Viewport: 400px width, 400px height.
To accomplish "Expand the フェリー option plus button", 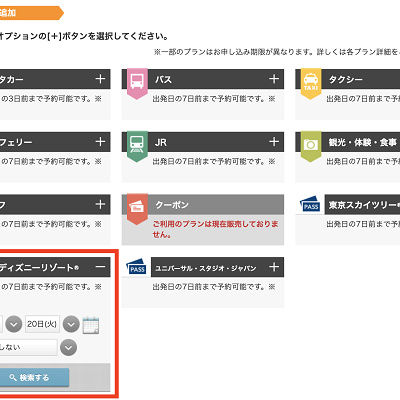I will (100, 142).
